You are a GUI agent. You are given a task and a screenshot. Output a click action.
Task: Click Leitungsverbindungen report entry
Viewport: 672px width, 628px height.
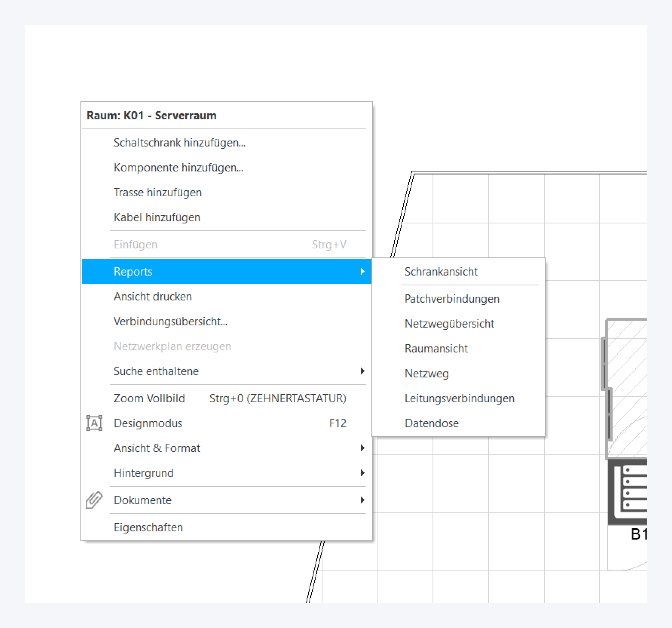coord(459,398)
